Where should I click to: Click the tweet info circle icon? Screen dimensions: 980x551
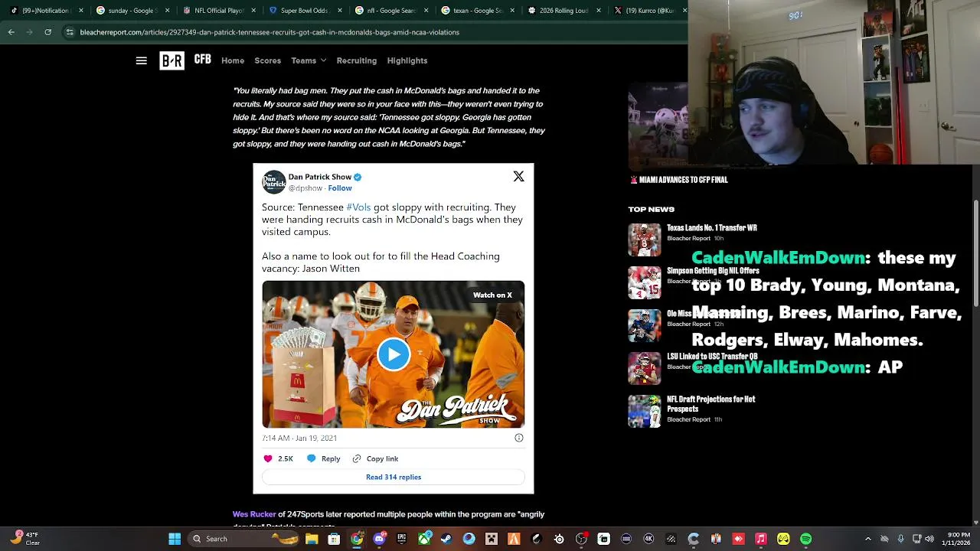(x=519, y=438)
